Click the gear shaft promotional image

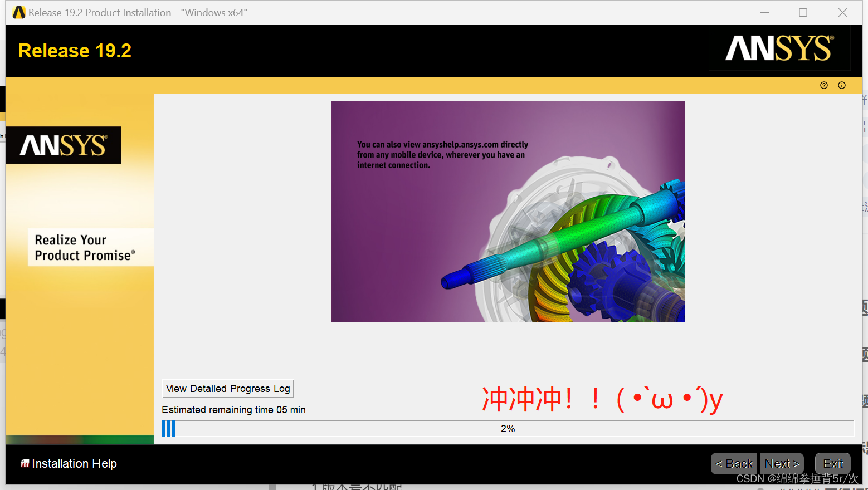(508, 212)
